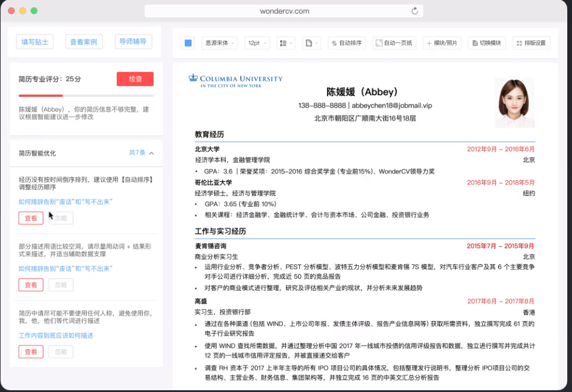Click the GPA: 3.65 (专业前 10%) line
Screen dimensions: 572x392
pyautogui.click(x=240, y=204)
